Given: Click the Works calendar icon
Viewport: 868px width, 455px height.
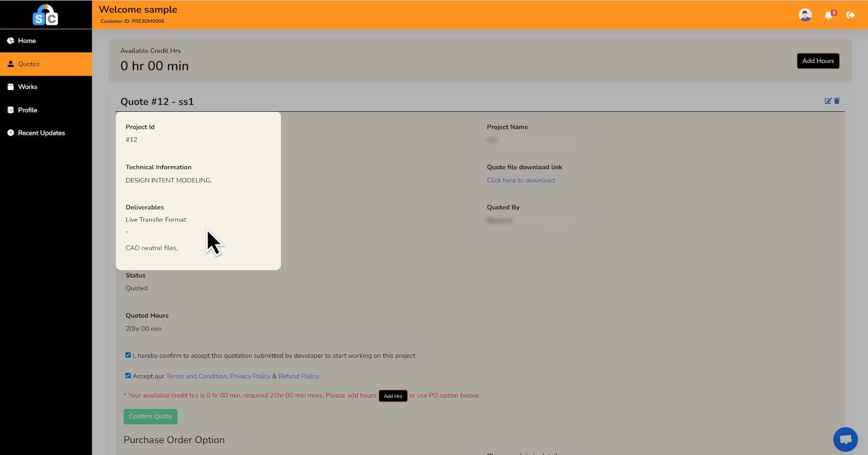Looking at the screenshot, I should point(10,87).
